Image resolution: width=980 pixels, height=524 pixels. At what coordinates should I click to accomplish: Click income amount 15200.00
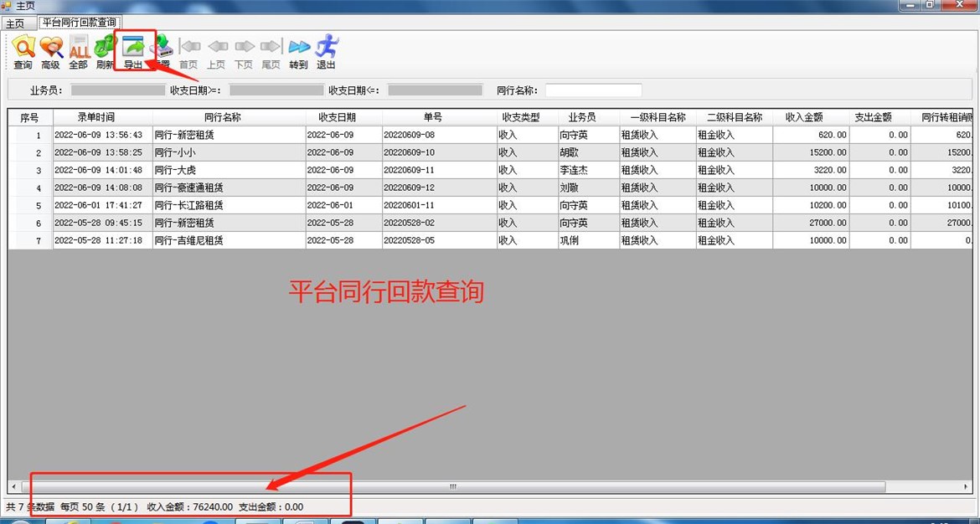point(811,152)
